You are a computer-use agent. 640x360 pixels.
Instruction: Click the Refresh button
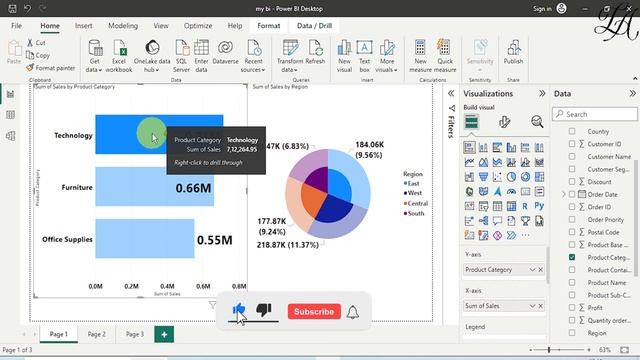pos(315,52)
